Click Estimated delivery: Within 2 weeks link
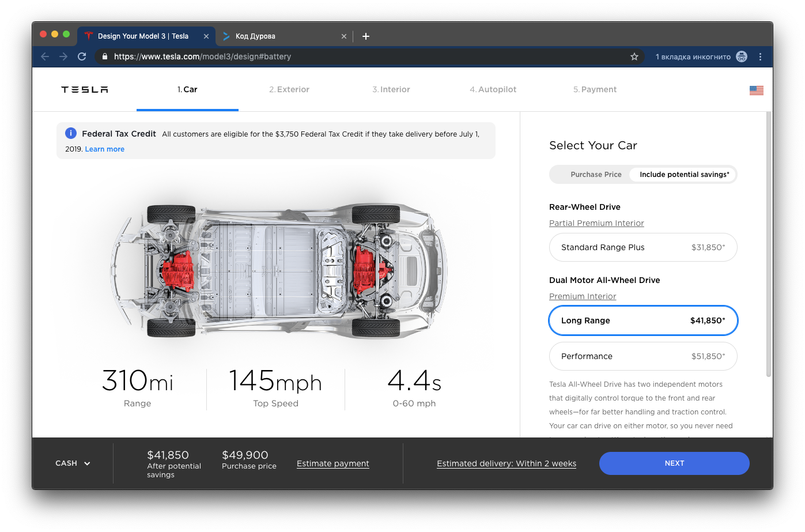The width and height of the screenshot is (805, 532). [x=507, y=463]
